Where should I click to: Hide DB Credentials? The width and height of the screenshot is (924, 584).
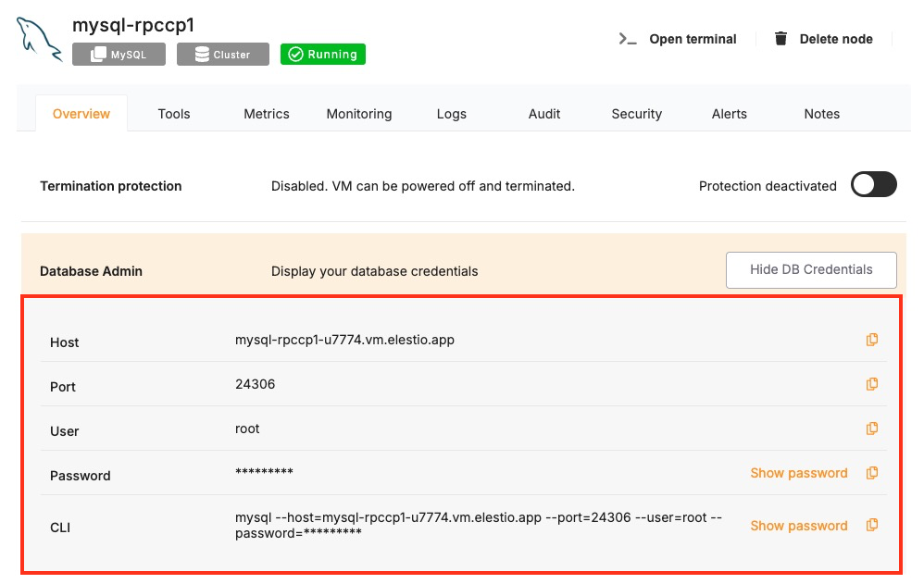click(x=811, y=269)
